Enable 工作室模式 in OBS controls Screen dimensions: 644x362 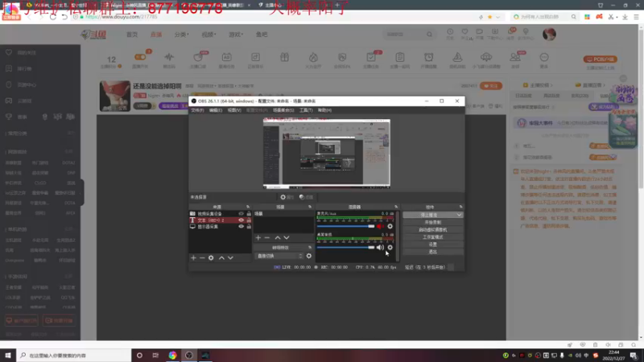(433, 237)
